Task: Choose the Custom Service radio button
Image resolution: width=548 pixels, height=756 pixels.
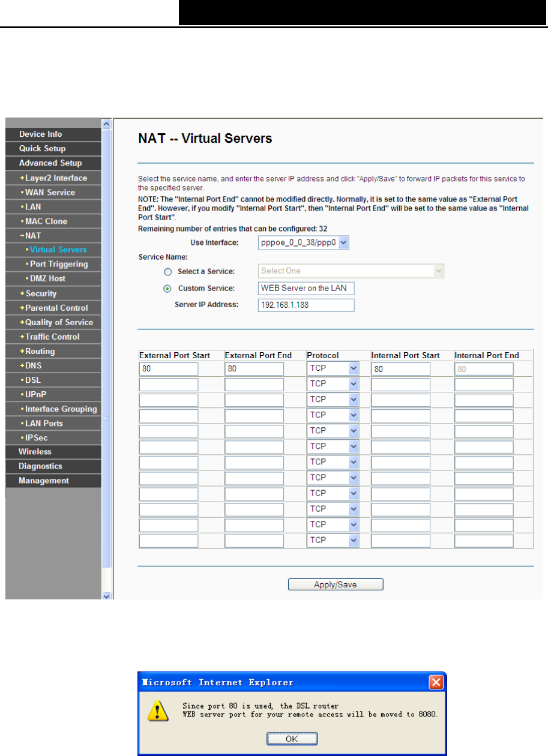Action: pyautogui.click(x=167, y=289)
